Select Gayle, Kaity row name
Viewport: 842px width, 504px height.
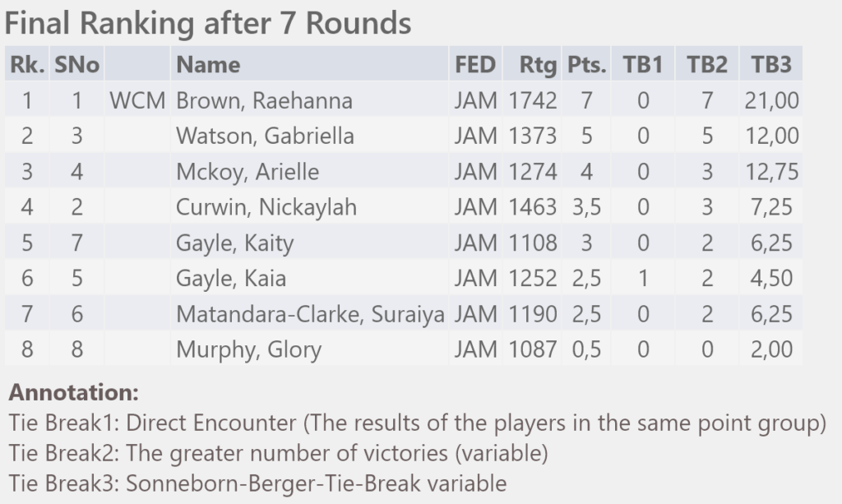pyautogui.click(x=234, y=243)
